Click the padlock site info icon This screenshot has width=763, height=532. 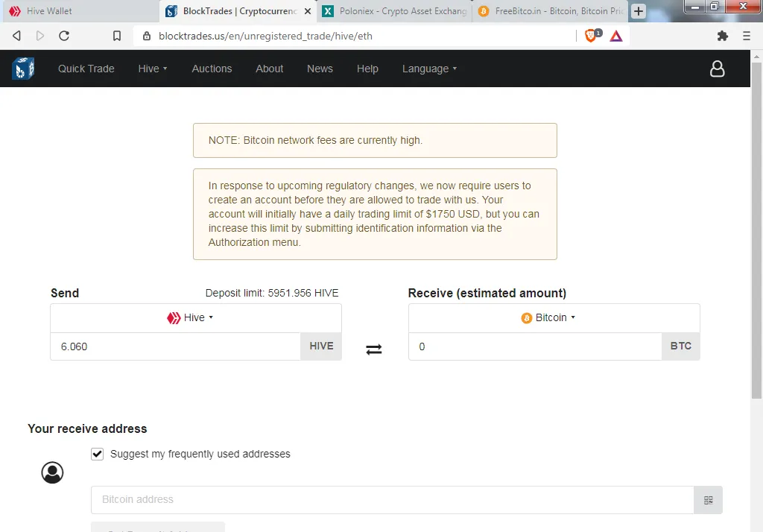tap(147, 36)
